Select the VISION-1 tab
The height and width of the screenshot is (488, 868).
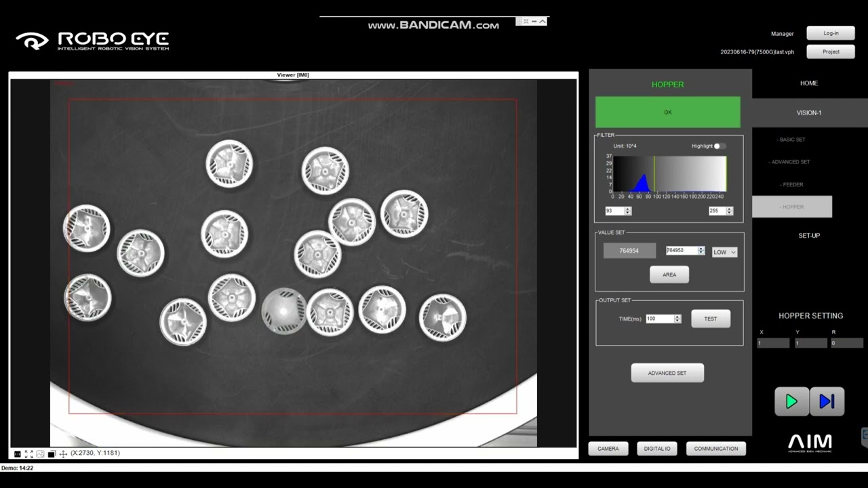pyautogui.click(x=809, y=113)
